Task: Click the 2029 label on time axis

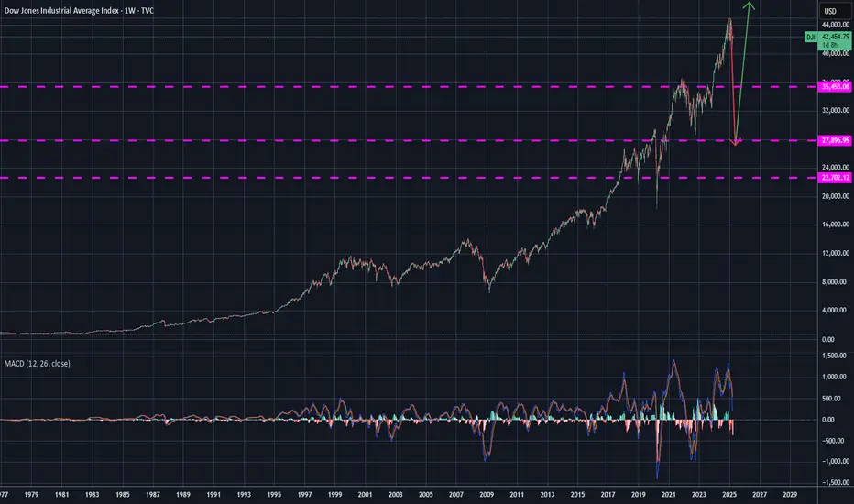Action: pyautogui.click(x=790, y=495)
